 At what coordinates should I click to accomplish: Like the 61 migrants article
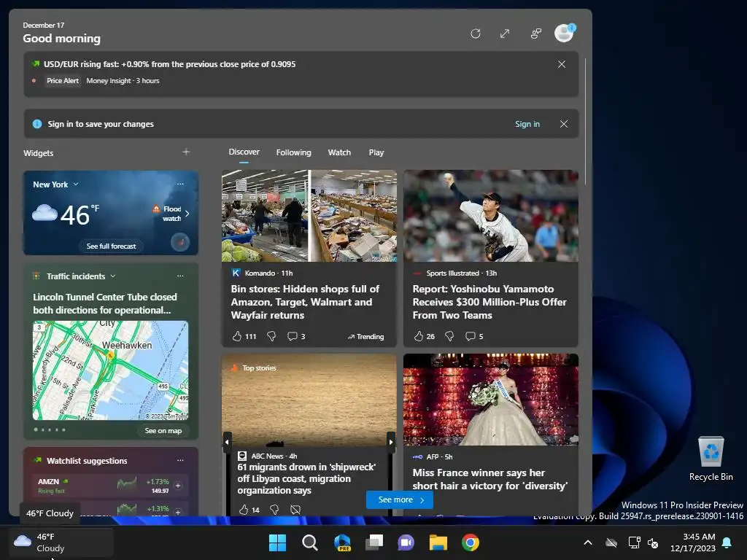244,510
